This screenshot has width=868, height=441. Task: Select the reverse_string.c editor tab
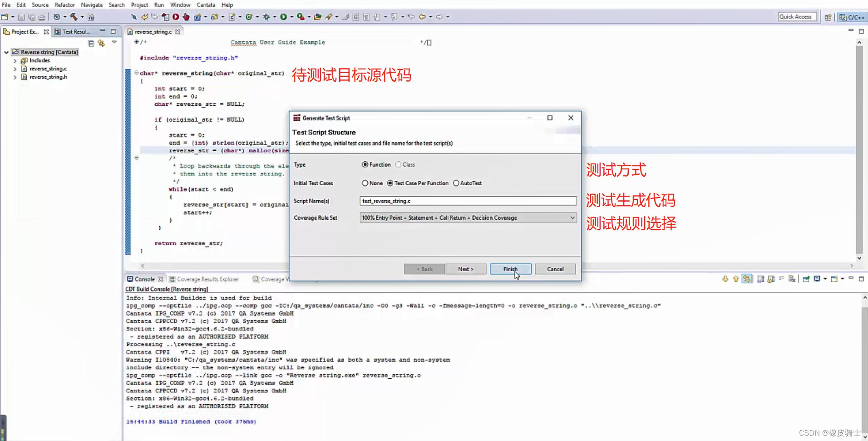click(x=153, y=32)
